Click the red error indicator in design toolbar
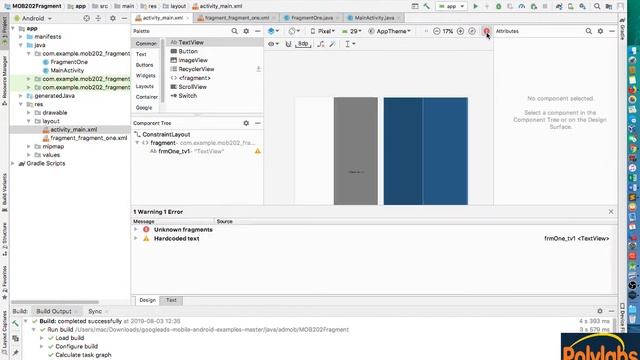 click(x=486, y=31)
